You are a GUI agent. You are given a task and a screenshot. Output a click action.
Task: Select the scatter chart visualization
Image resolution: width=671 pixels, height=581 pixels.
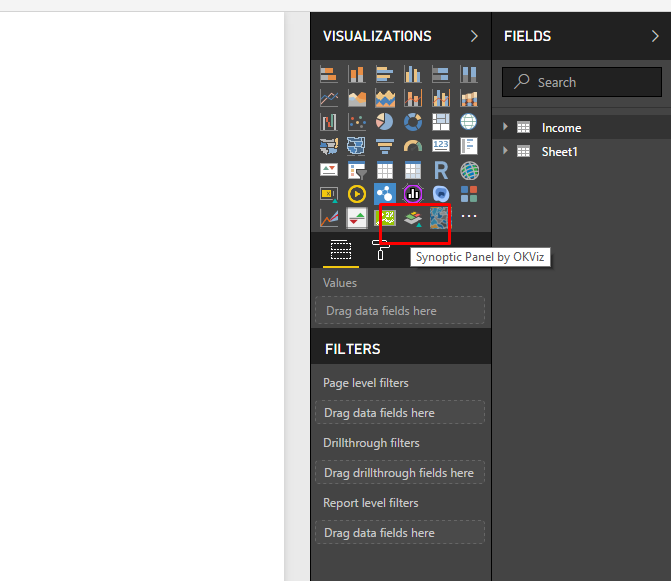(x=357, y=122)
